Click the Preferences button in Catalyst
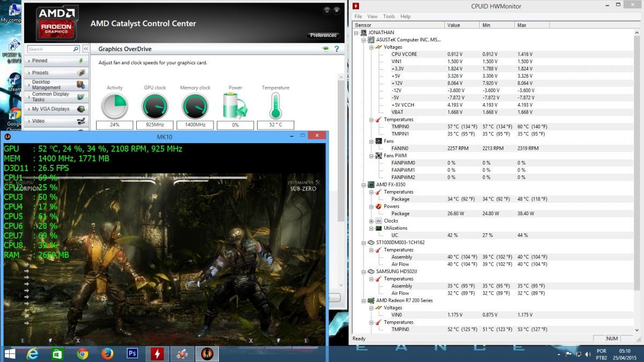The image size is (644, 362). tap(324, 35)
